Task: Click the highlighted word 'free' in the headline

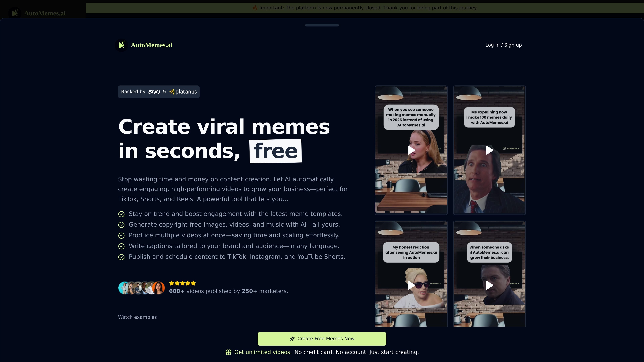Action: click(276, 151)
